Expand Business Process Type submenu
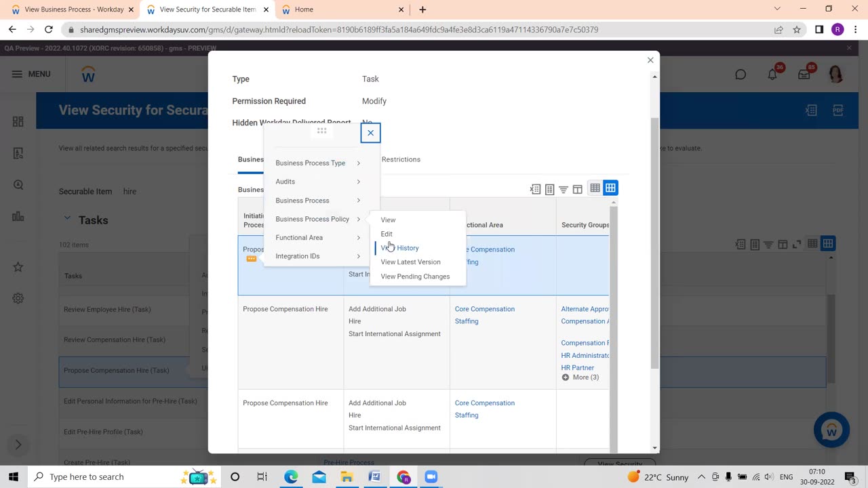The height and width of the screenshot is (488, 868). (x=317, y=163)
